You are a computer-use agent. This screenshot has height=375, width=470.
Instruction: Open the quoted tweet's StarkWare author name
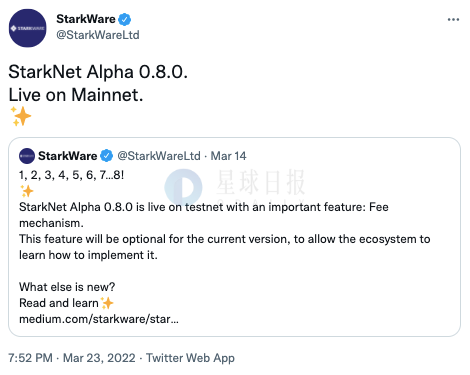click(x=67, y=156)
